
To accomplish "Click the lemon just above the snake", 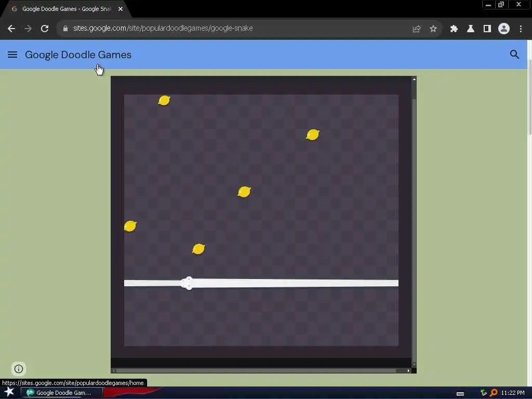I will 198,249.
